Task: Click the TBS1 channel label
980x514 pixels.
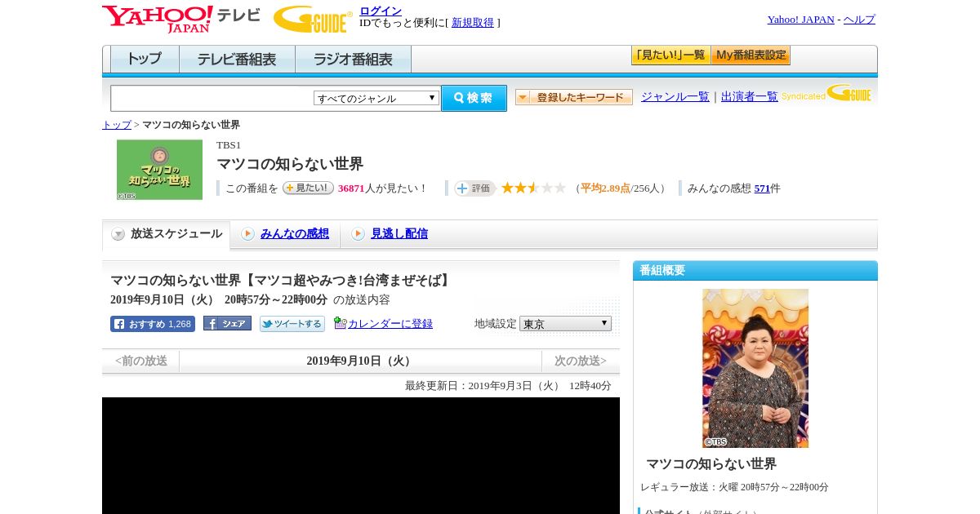Action: (229, 145)
